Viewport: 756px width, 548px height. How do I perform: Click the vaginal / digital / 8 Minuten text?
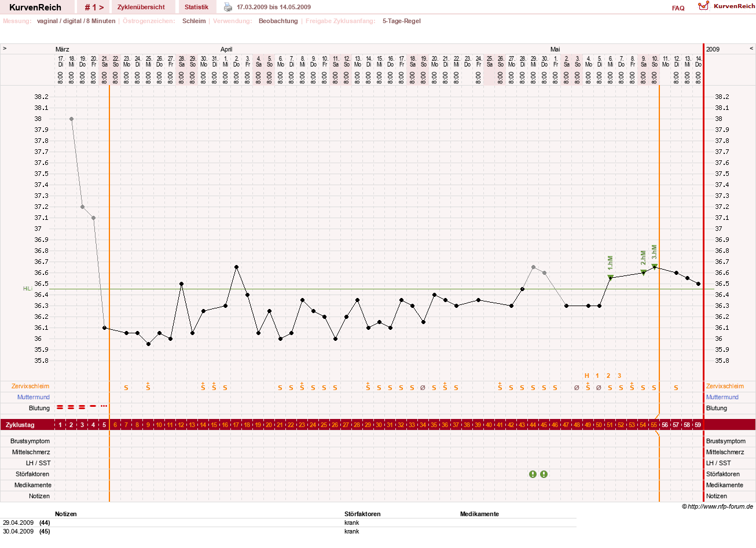tap(76, 21)
